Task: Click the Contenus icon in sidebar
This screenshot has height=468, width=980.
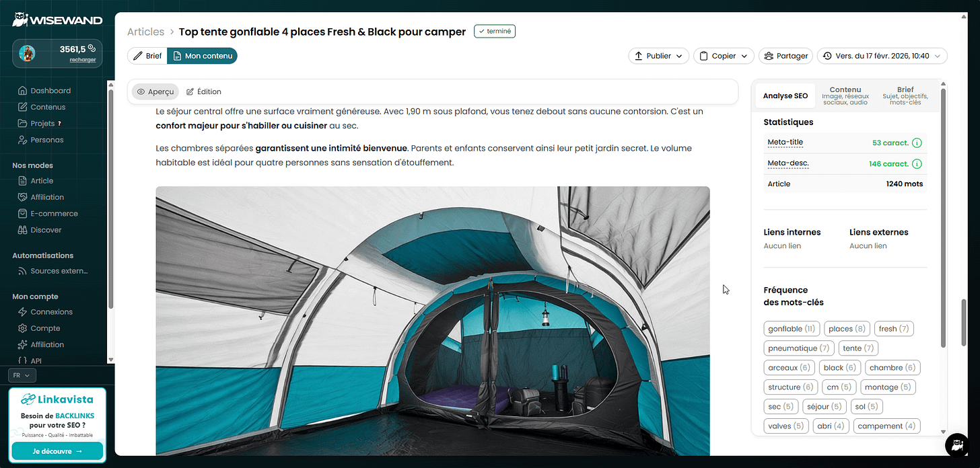Action: [24, 107]
